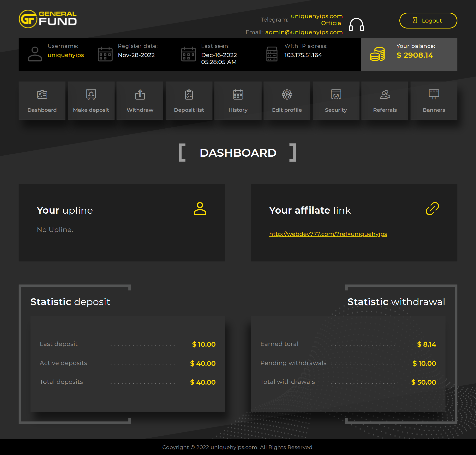Open the Make deposit menu tile
This screenshot has width=476, height=455.
coord(91,101)
